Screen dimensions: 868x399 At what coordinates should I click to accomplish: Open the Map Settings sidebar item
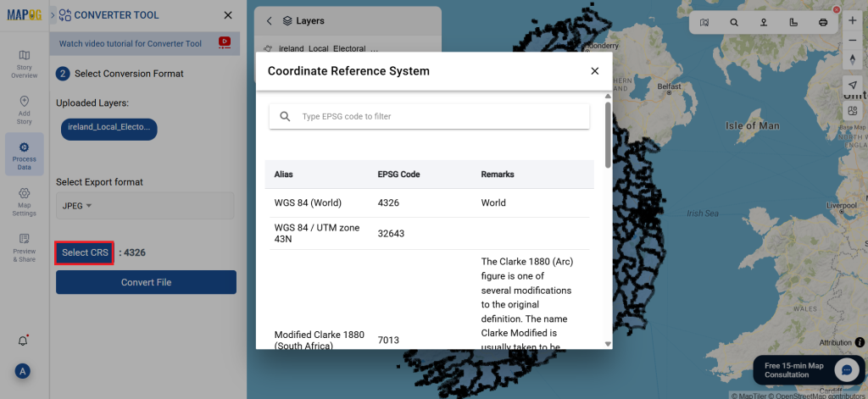(x=25, y=202)
